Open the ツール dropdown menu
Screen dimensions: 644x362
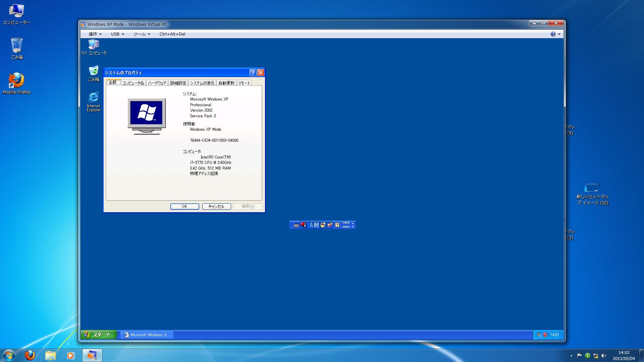(x=142, y=34)
